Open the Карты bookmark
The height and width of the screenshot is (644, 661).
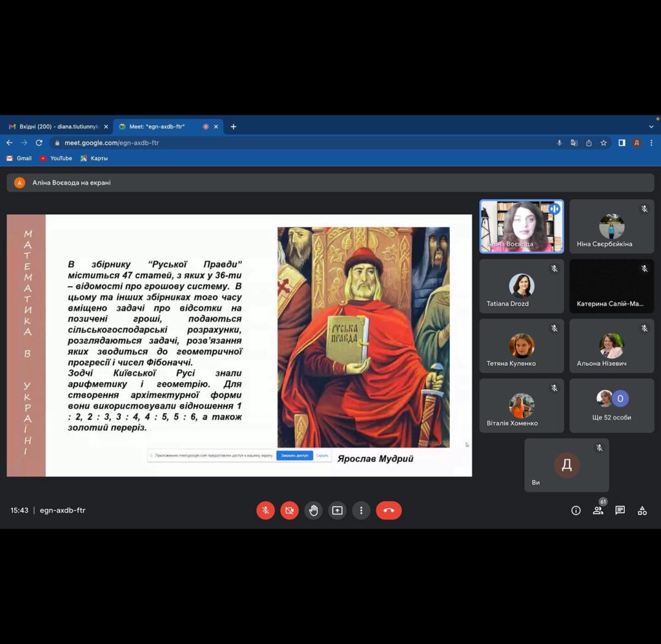pyautogui.click(x=94, y=158)
